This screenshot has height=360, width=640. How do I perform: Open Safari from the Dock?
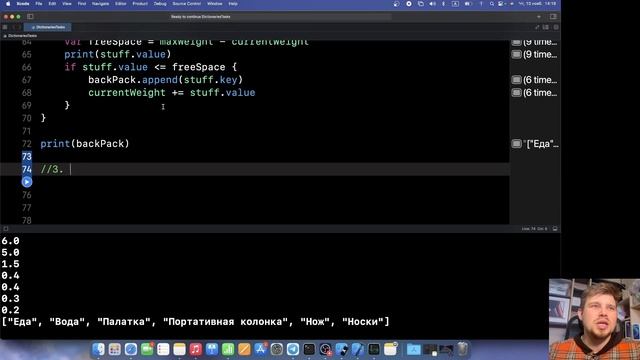(131, 349)
